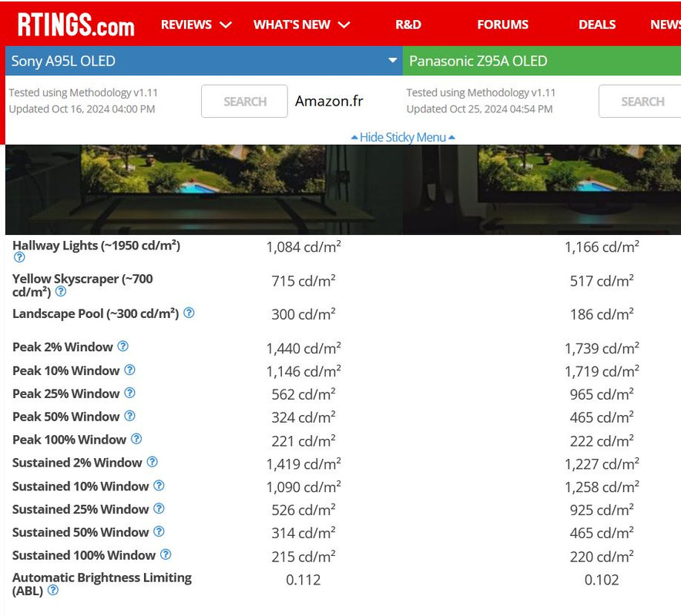Select Panasonic Yellow Skyscraper value 517 cd/m²
Image resolution: width=681 pixels, height=616 pixels.
(602, 281)
